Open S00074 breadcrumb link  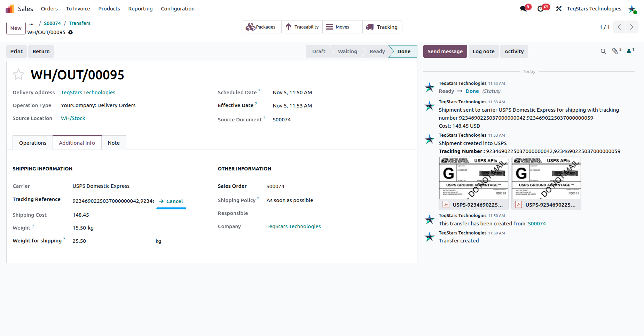click(52, 23)
